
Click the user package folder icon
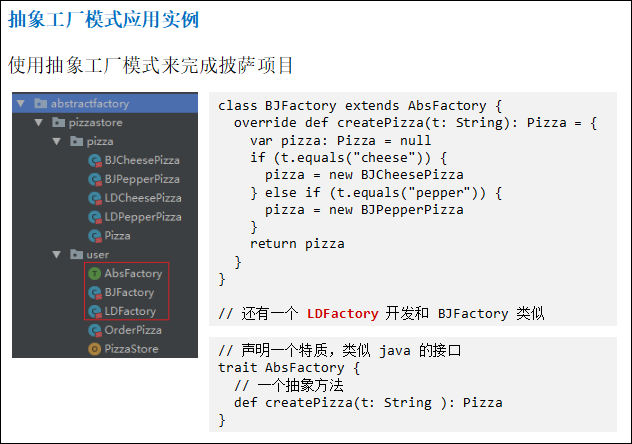[x=77, y=254]
